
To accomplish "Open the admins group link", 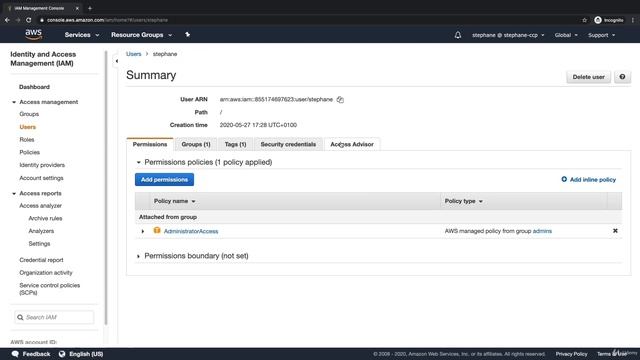I will 542,231.
